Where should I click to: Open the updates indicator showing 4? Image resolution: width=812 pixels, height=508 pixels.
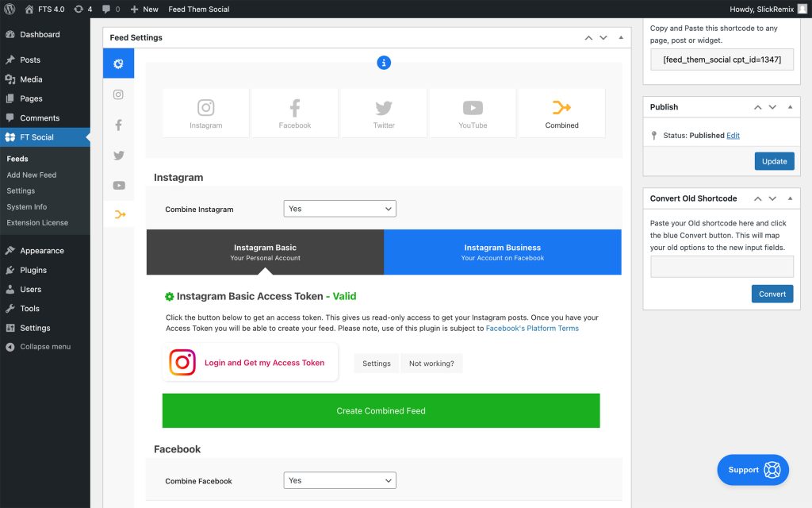click(82, 9)
